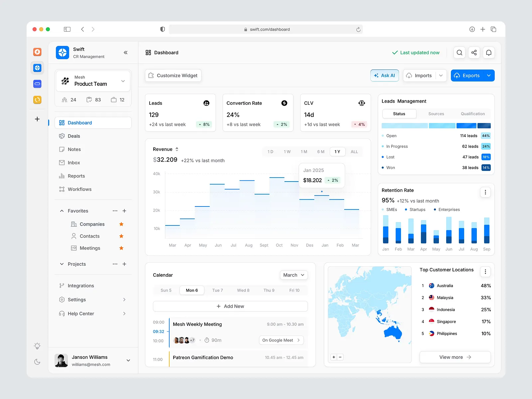Select the blue Swift app icon in left rail
This screenshot has height=399, width=532.
[x=37, y=68]
